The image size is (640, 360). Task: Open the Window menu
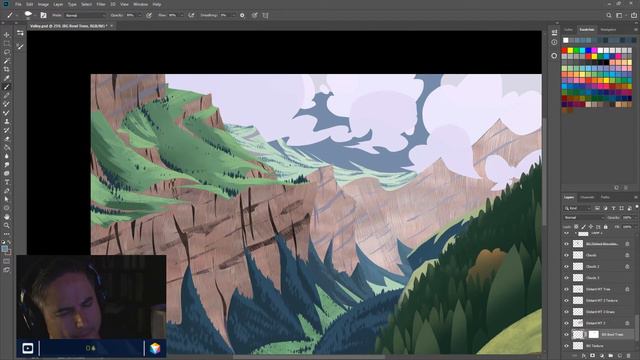[x=140, y=4]
